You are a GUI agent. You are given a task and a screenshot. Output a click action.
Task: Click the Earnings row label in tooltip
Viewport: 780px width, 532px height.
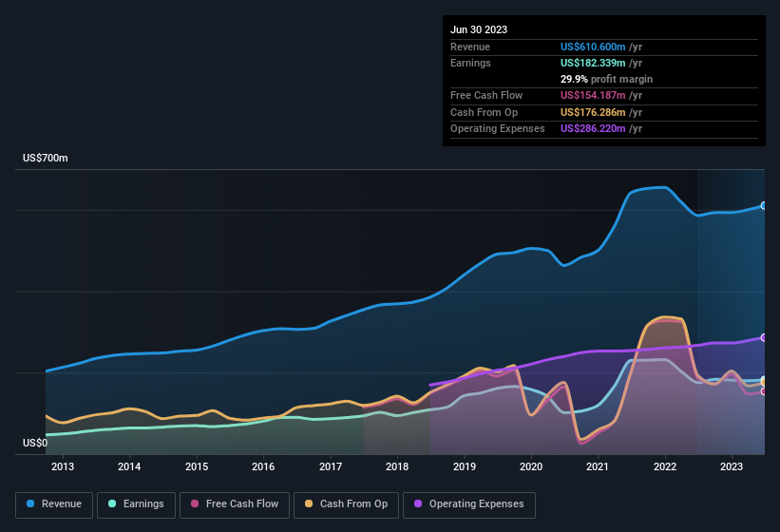pyautogui.click(x=470, y=63)
